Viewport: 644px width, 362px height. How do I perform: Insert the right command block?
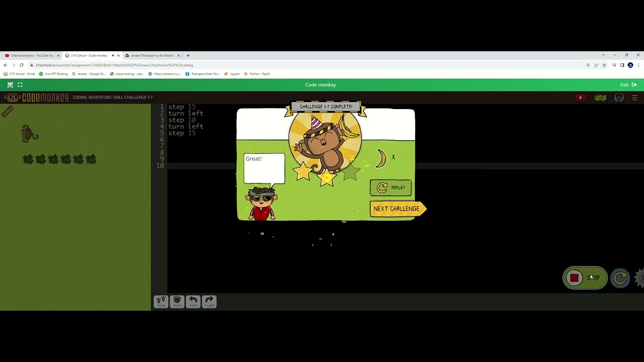click(209, 301)
